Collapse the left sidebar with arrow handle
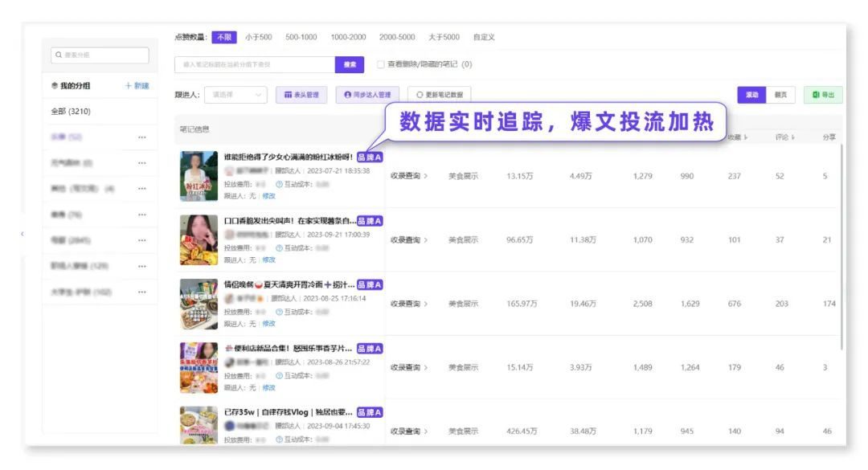The image size is (868, 470). pos(23,234)
